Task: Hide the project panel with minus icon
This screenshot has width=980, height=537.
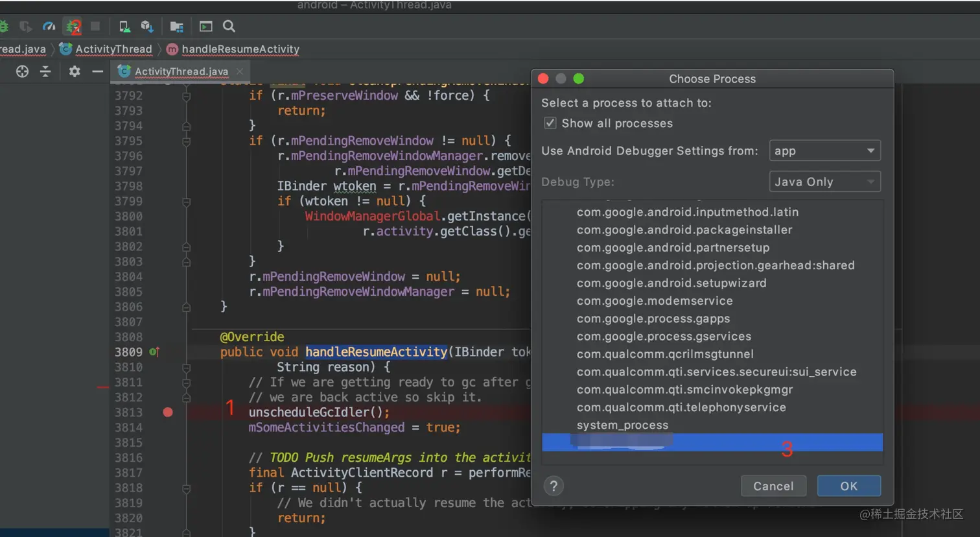Action: (97, 71)
